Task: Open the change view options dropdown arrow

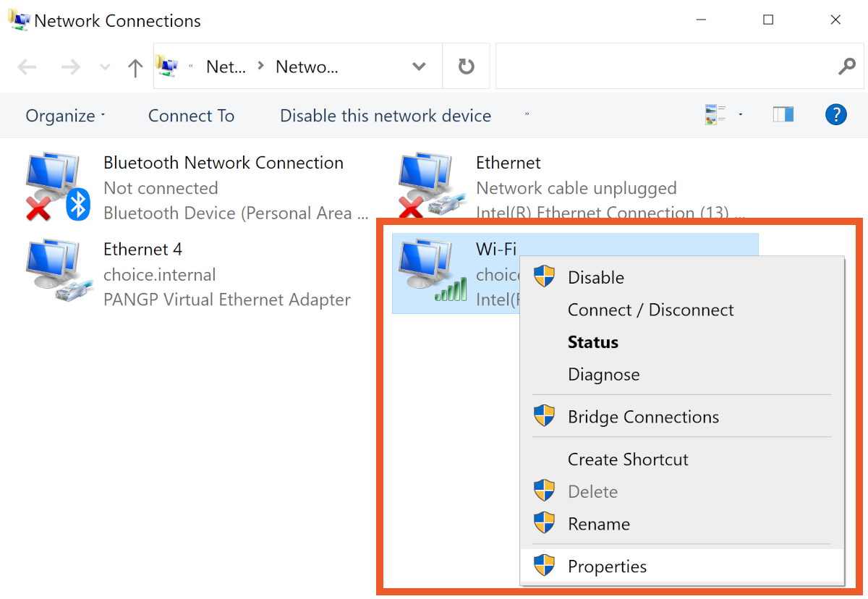Action: tap(740, 114)
